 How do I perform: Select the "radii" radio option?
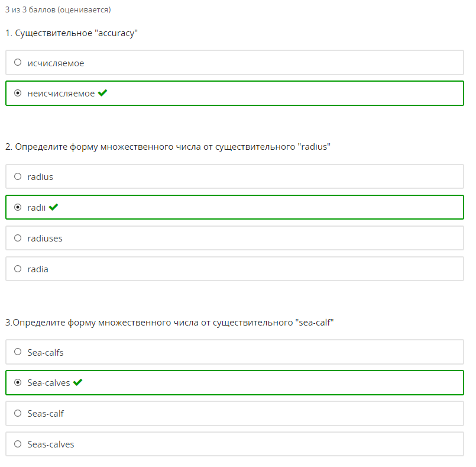coord(18,207)
